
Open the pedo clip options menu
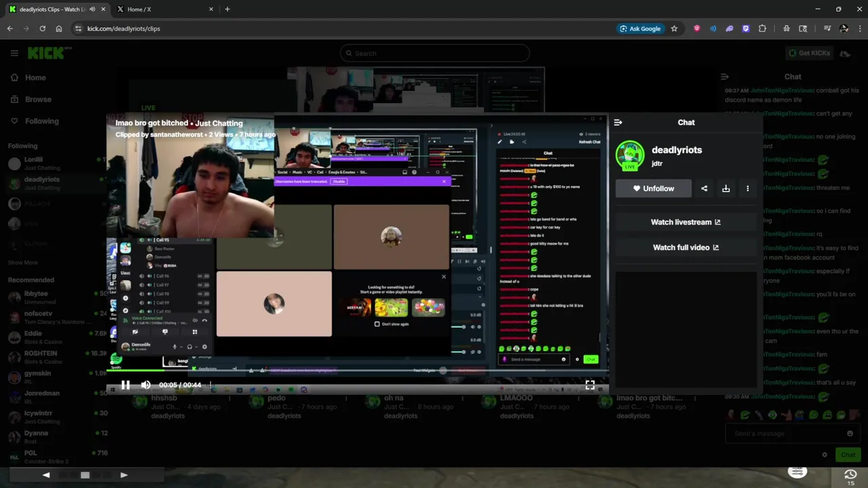347,399
